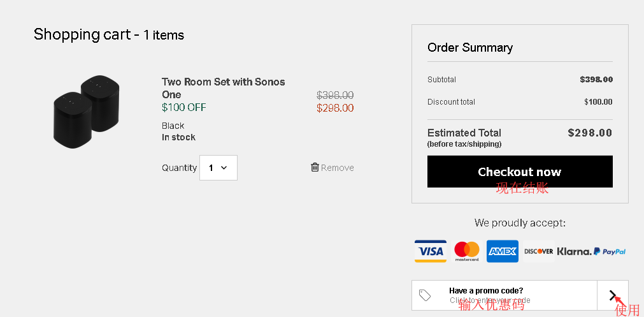Image resolution: width=644 pixels, height=317 pixels.
Task: Click the promo code tag icon
Action: pyautogui.click(x=425, y=295)
